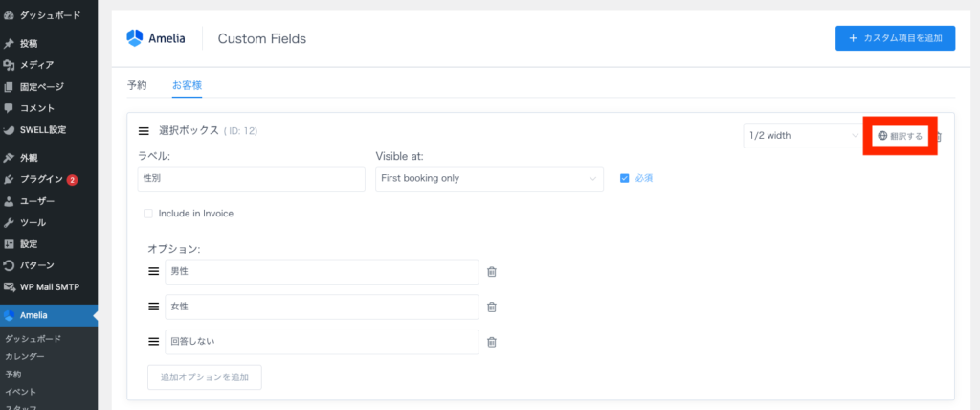
Task: Expand the 1/2 width dropdown
Action: tap(802, 136)
